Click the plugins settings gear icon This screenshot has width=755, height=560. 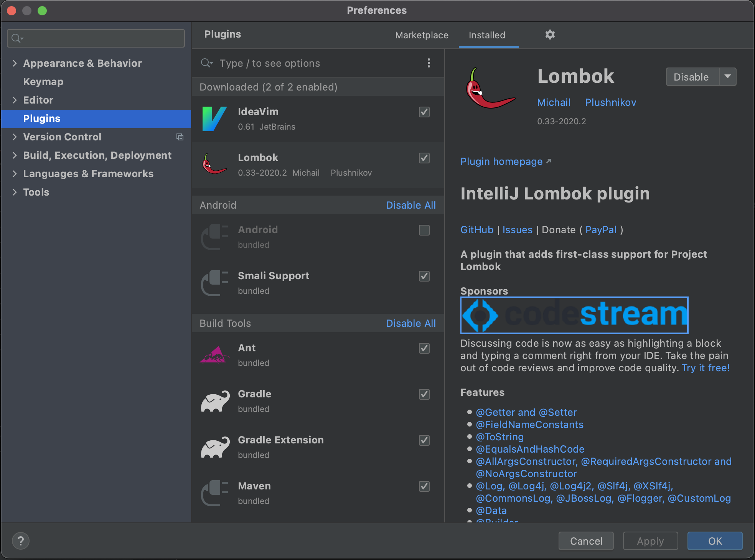coord(550,35)
